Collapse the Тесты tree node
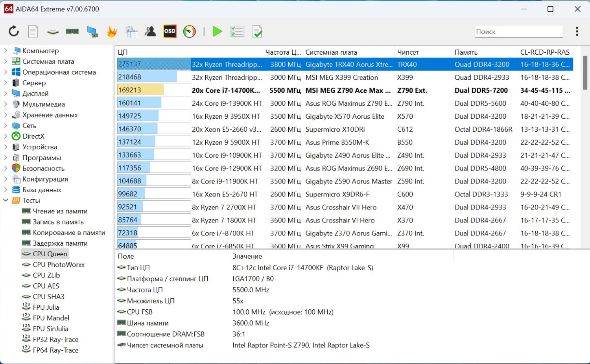 [6, 200]
